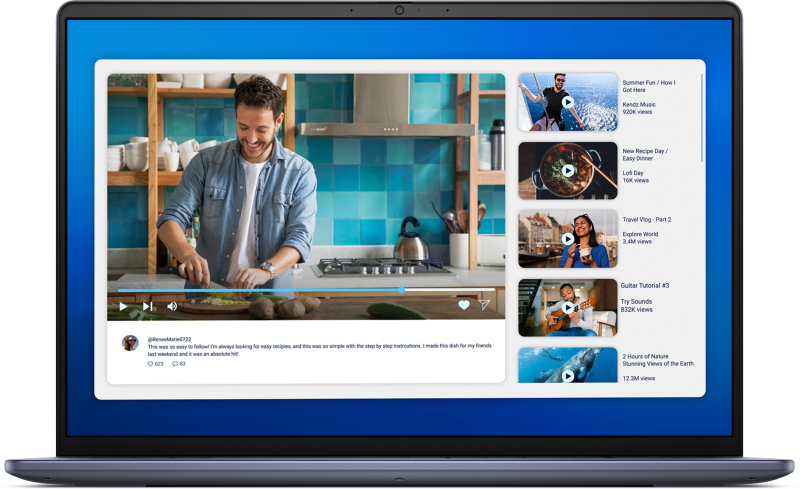Click play on the Guitar Tutorial thumbnail
The image size is (800, 489).
[567, 308]
